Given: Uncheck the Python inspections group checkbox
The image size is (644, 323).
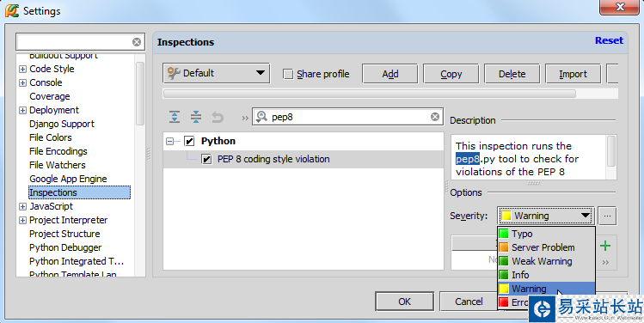Looking at the screenshot, I should point(189,141).
